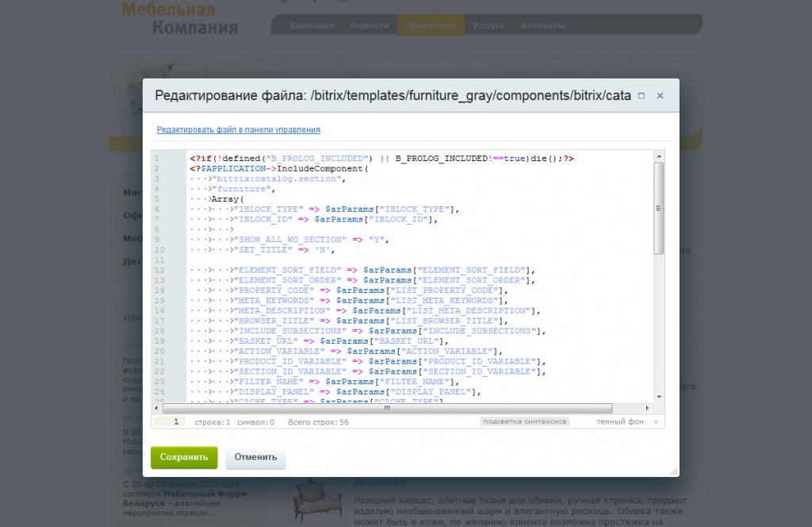Open 'Редактировать файл в панели управления' link
812x527 pixels.
click(x=238, y=129)
